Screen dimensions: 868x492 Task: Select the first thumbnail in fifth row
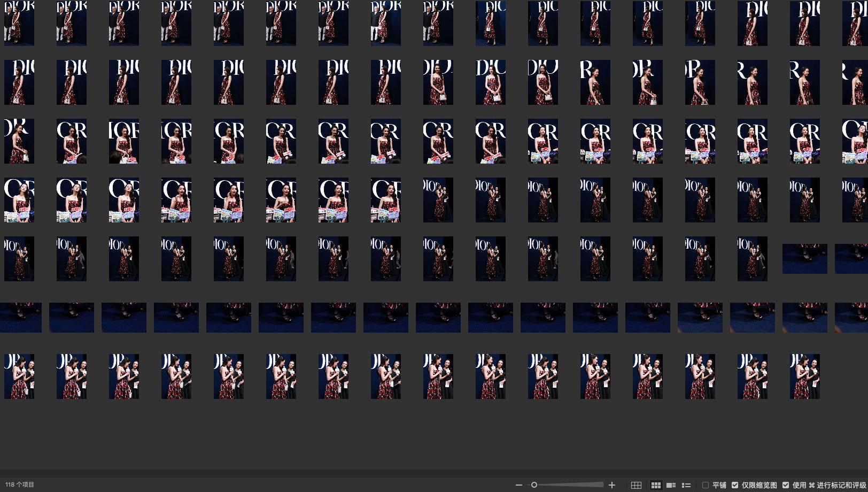point(19,258)
